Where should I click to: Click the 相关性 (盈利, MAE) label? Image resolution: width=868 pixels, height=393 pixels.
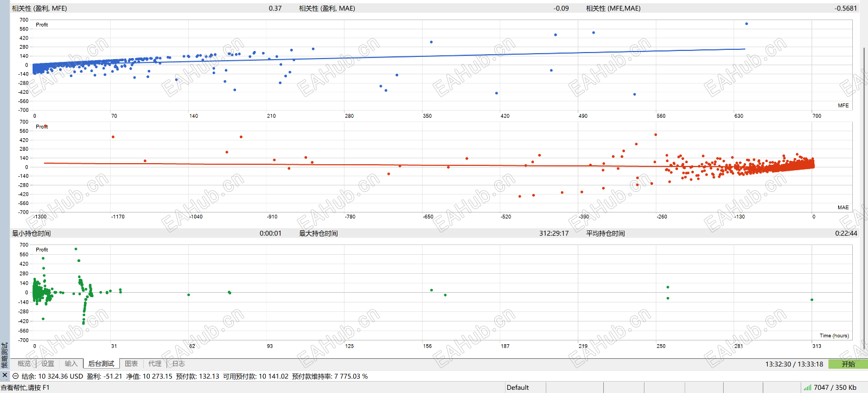pos(327,8)
